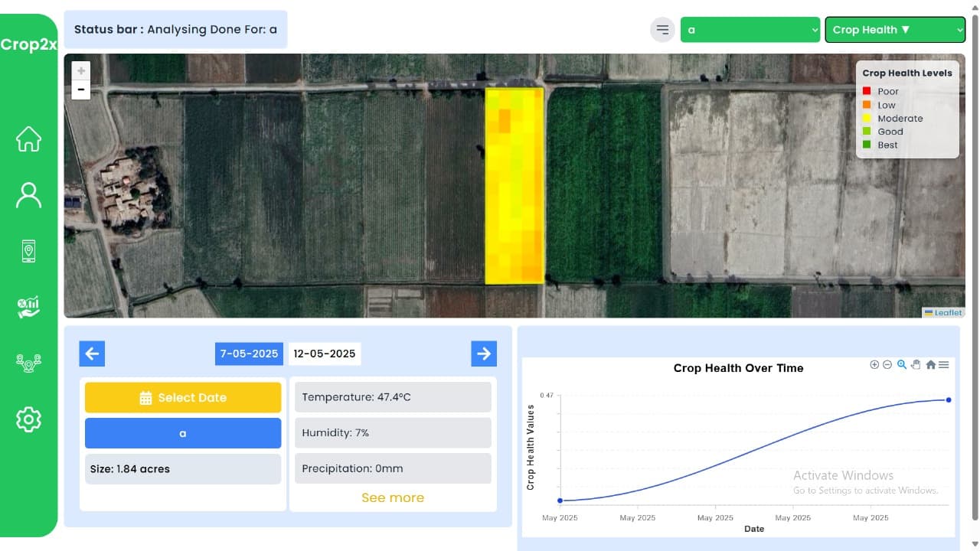Toggle the box zoom tool on the chart

(x=901, y=365)
